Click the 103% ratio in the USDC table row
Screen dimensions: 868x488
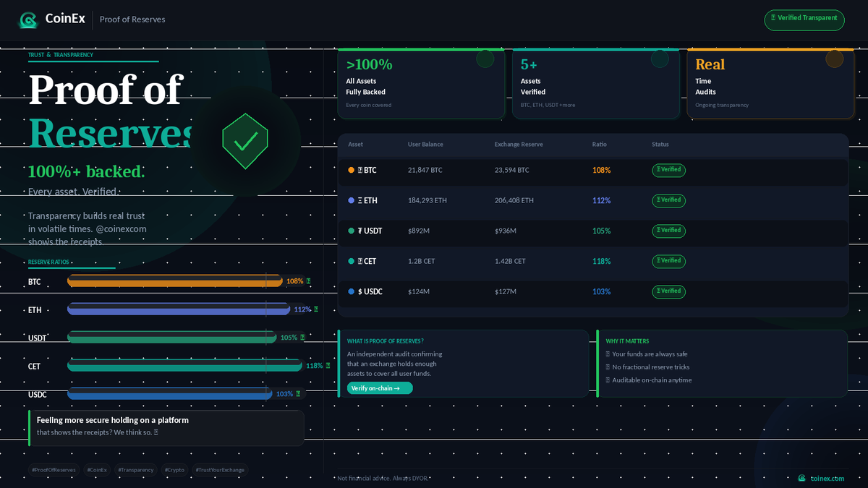tap(602, 292)
